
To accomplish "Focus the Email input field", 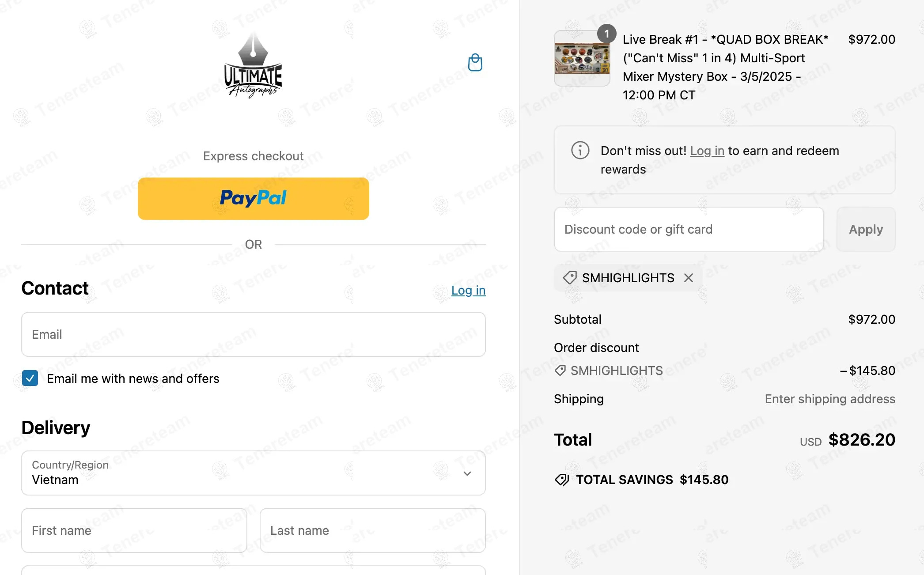I will click(253, 334).
